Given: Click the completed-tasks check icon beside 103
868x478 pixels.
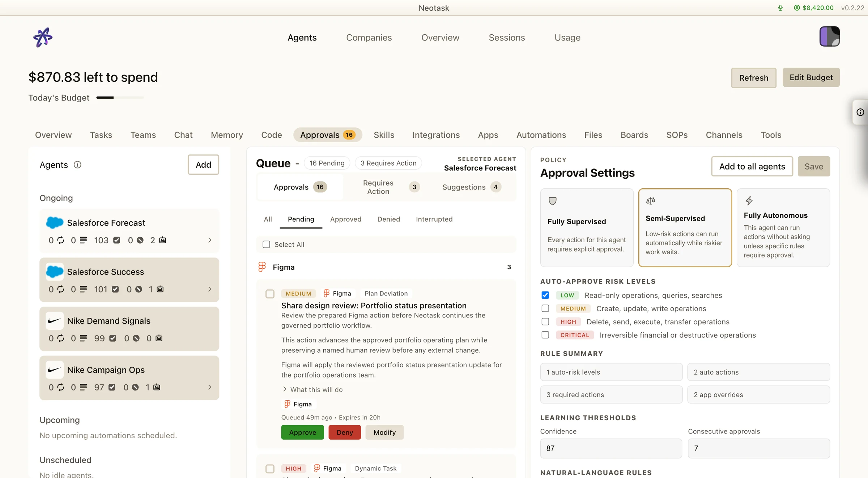Looking at the screenshot, I should pos(116,240).
